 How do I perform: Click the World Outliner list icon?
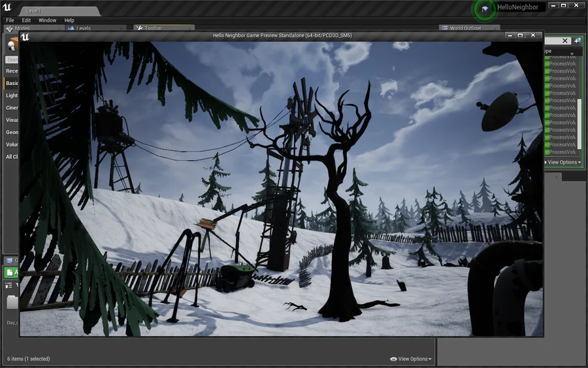[x=445, y=28]
